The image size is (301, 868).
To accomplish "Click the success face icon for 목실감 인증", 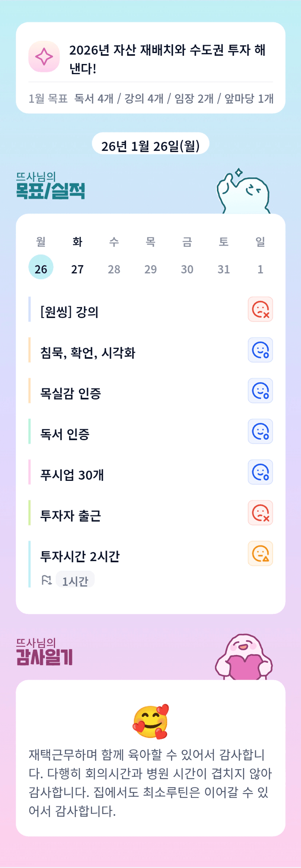I will [x=260, y=391].
